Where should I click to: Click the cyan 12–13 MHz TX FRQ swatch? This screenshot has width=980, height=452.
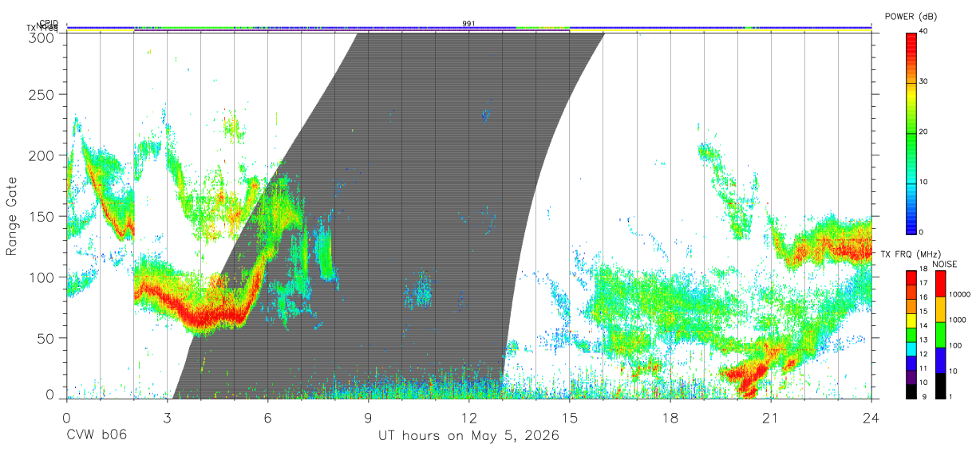click(911, 349)
